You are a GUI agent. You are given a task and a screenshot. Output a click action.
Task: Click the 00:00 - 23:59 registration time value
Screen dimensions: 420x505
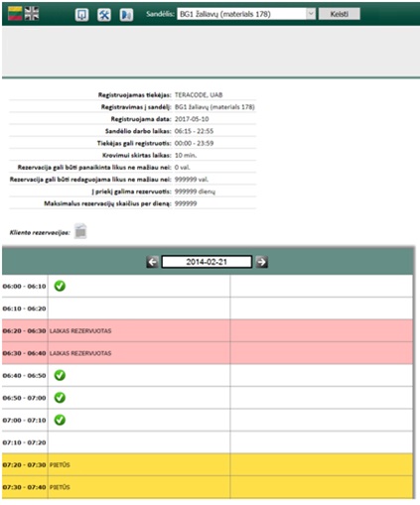coord(194,143)
